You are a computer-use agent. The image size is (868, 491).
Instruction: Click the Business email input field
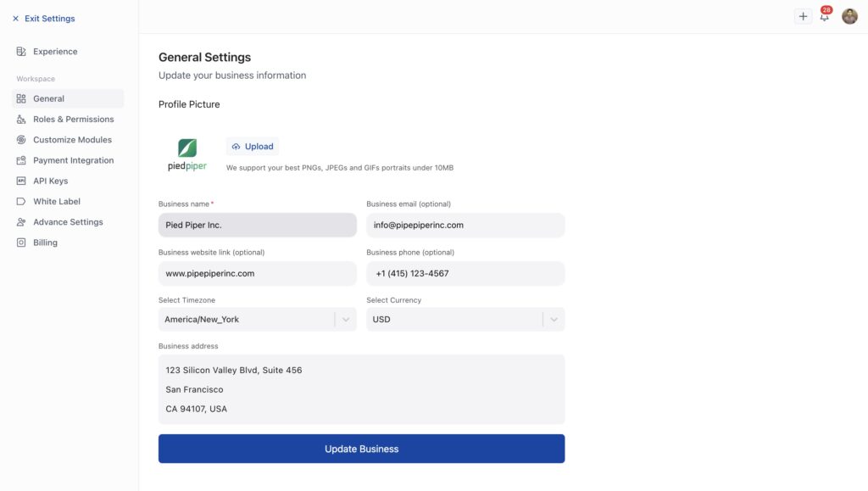coord(465,226)
